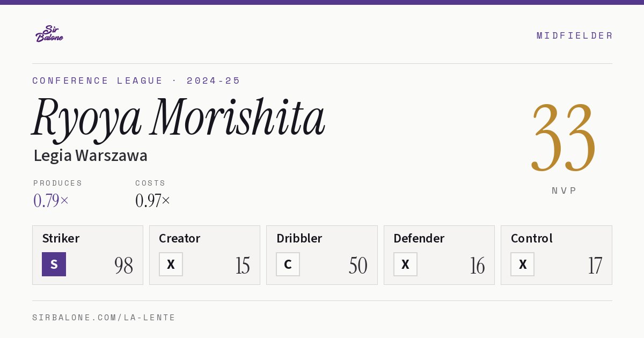
Task: Click the Creator score 15
Action: click(x=243, y=266)
